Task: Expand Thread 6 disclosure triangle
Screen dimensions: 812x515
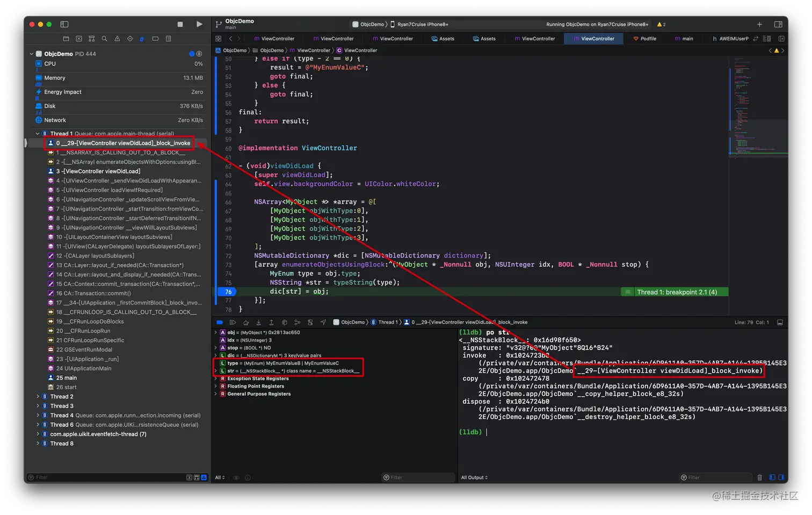Action: point(38,425)
